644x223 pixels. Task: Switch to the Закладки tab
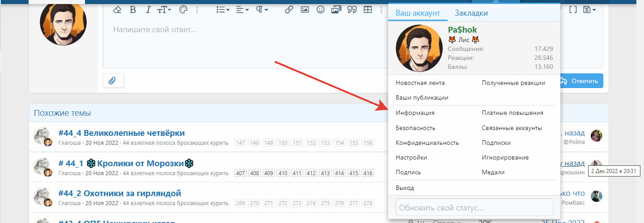tap(471, 13)
